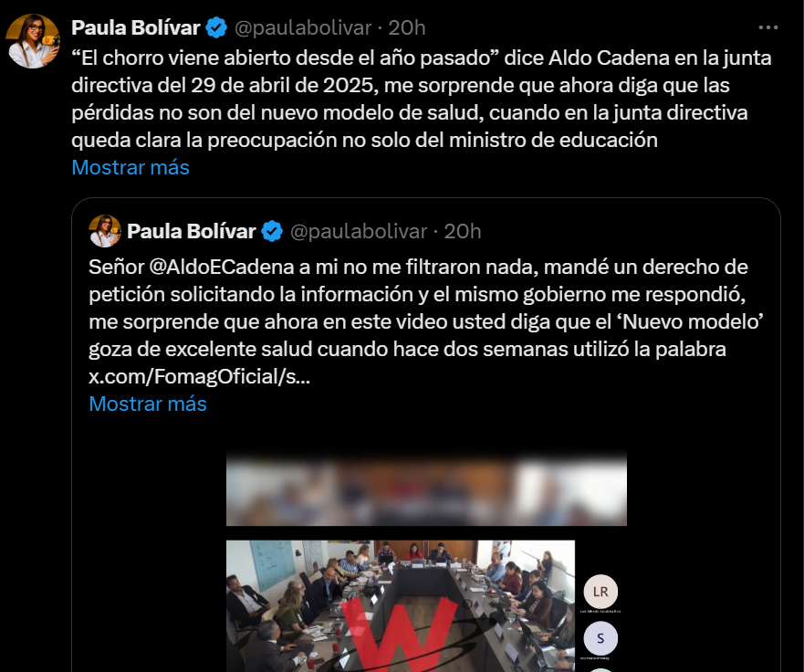
Task: Open Paula Bolívar name on main tweet
Action: 135,27
